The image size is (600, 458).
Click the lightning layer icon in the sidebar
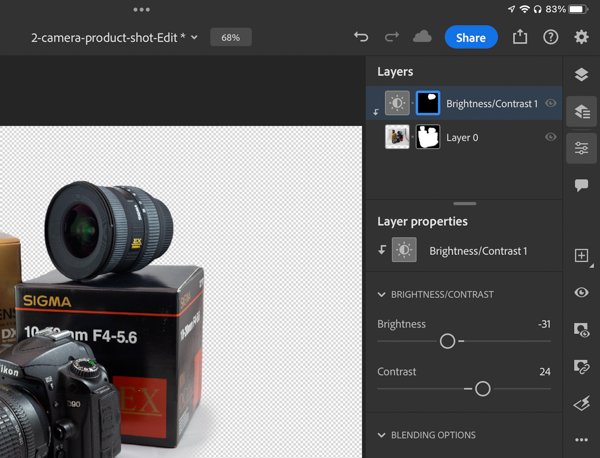pos(581,403)
